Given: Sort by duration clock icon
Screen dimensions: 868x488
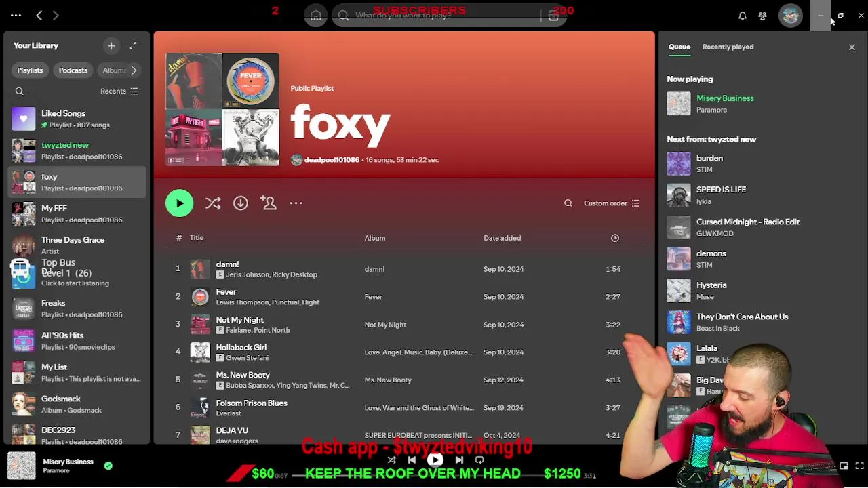Looking at the screenshot, I should coord(615,238).
